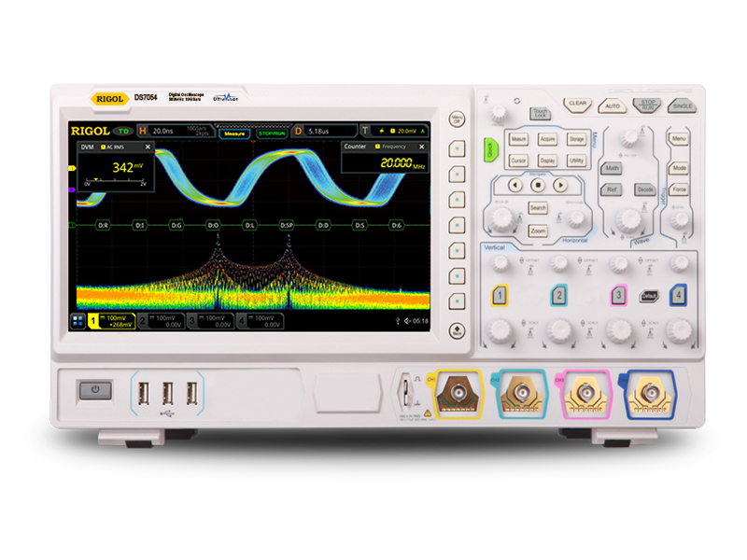The height and width of the screenshot is (560, 747).
Task: Toggle the yellow channel 1 button
Action: (500, 296)
